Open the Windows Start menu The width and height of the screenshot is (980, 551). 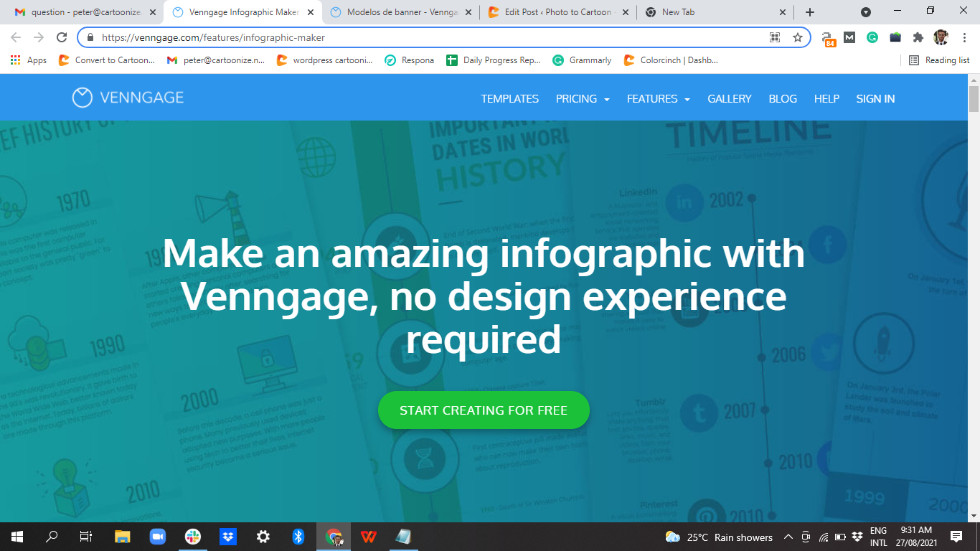point(17,537)
